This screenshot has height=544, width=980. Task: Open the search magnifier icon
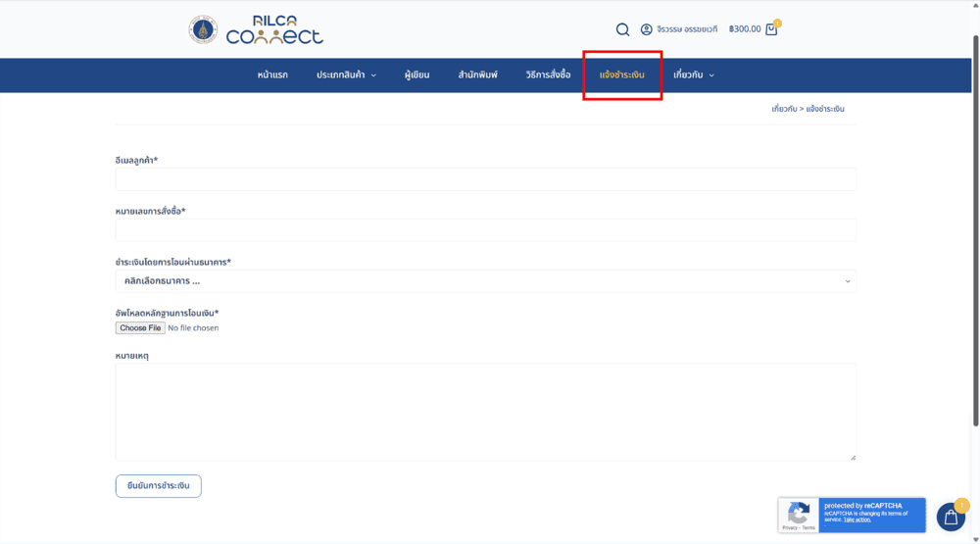(x=622, y=29)
